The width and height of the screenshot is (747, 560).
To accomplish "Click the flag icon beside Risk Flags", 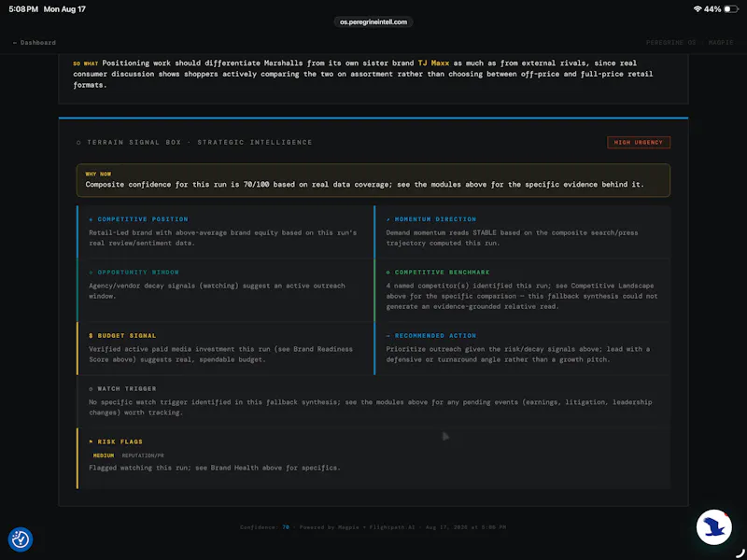I will tap(91, 441).
